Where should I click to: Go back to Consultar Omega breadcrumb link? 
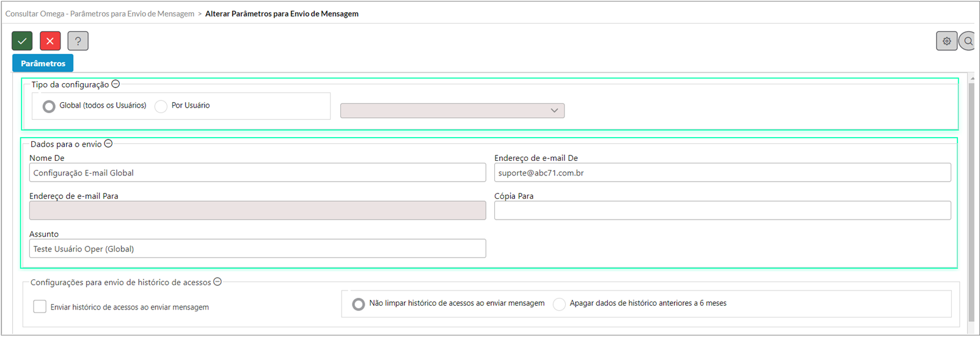click(100, 13)
